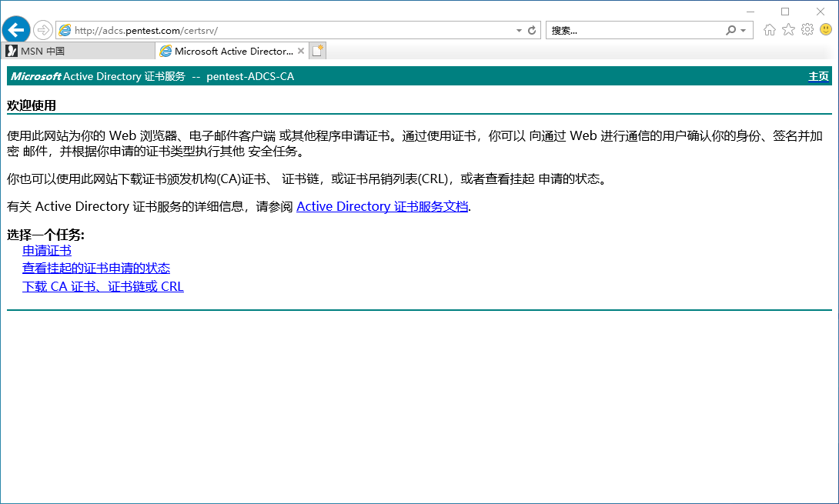Screen dimensions: 839x504
Task: Click the IE page icon in address bar
Action: [65, 30]
